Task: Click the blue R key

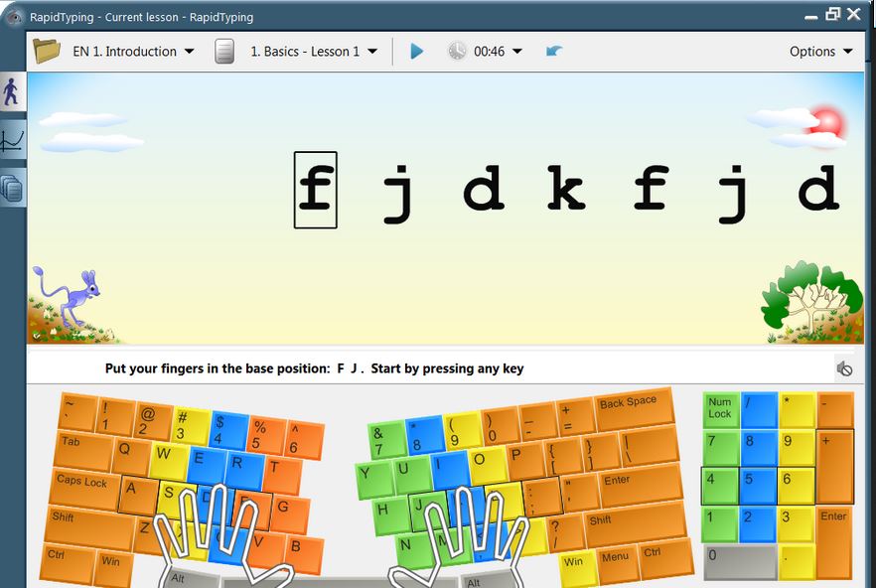Action: (x=244, y=470)
